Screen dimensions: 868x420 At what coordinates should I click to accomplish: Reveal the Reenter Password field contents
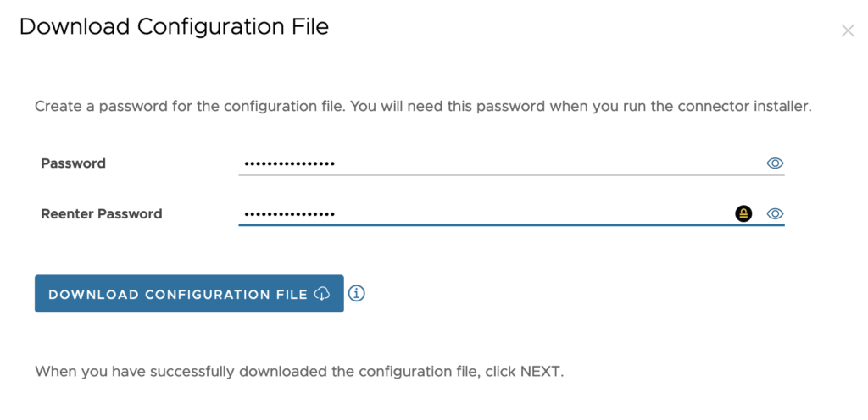click(x=775, y=214)
